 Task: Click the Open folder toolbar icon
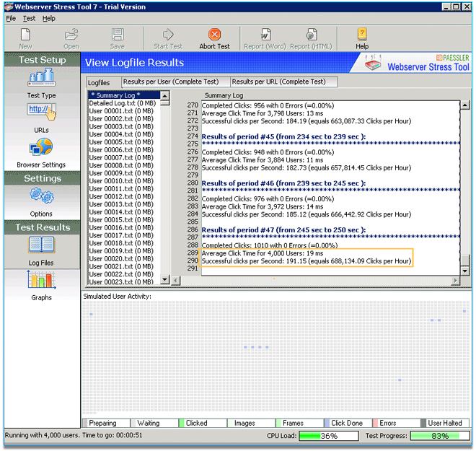tap(71, 35)
